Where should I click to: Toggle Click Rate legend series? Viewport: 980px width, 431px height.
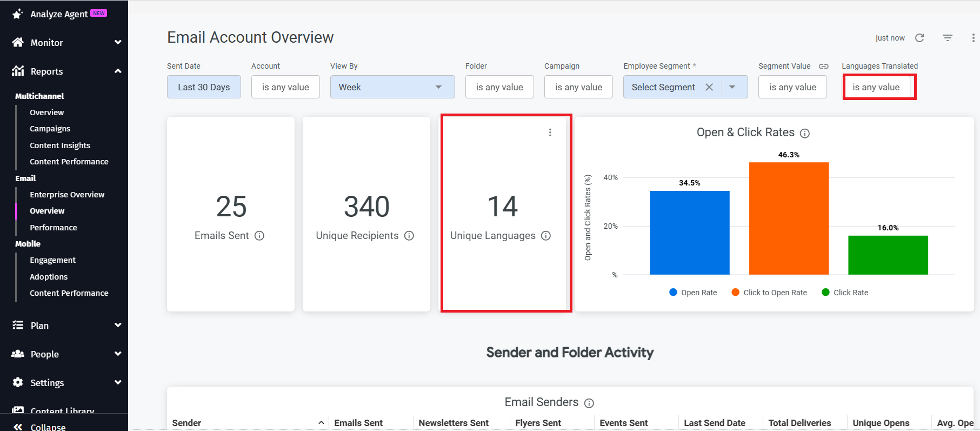pos(844,293)
